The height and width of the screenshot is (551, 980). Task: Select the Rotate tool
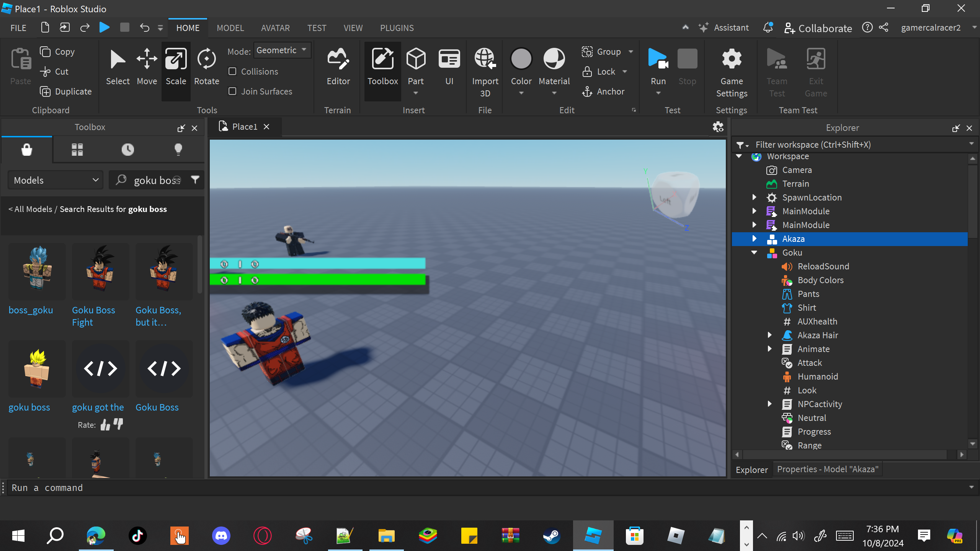(x=206, y=66)
